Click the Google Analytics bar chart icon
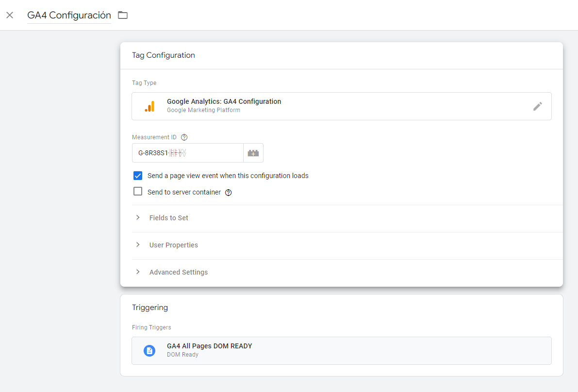The image size is (578, 392). 149,106
